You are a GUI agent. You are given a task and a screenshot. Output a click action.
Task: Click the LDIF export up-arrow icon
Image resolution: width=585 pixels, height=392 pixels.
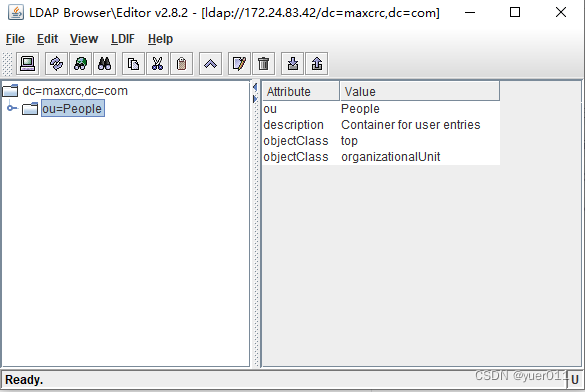click(x=317, y=64)
